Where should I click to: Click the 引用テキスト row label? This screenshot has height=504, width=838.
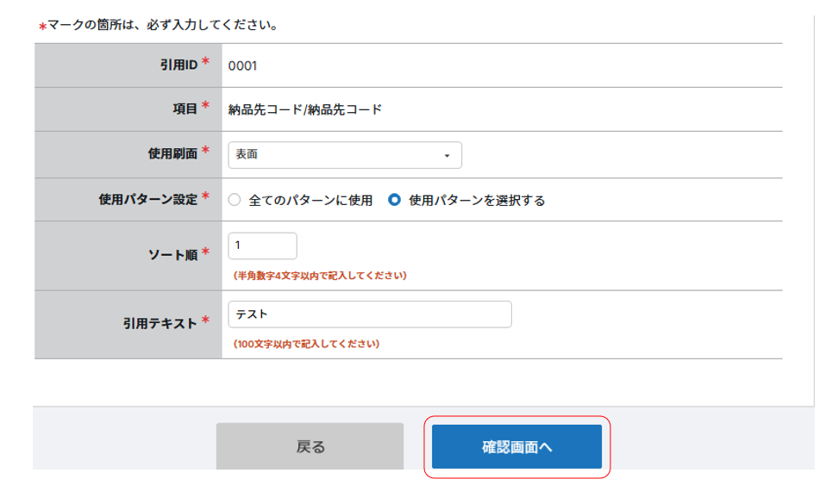click(x=160, y=323)
